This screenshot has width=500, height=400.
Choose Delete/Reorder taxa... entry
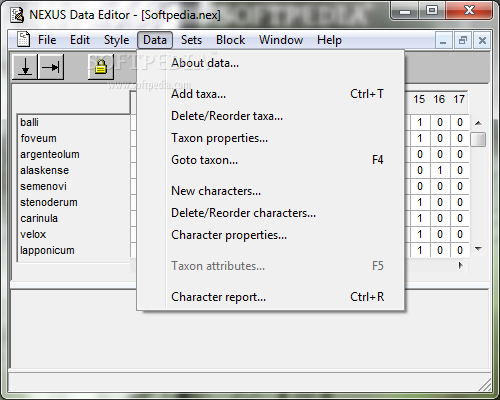coord(271,116)
